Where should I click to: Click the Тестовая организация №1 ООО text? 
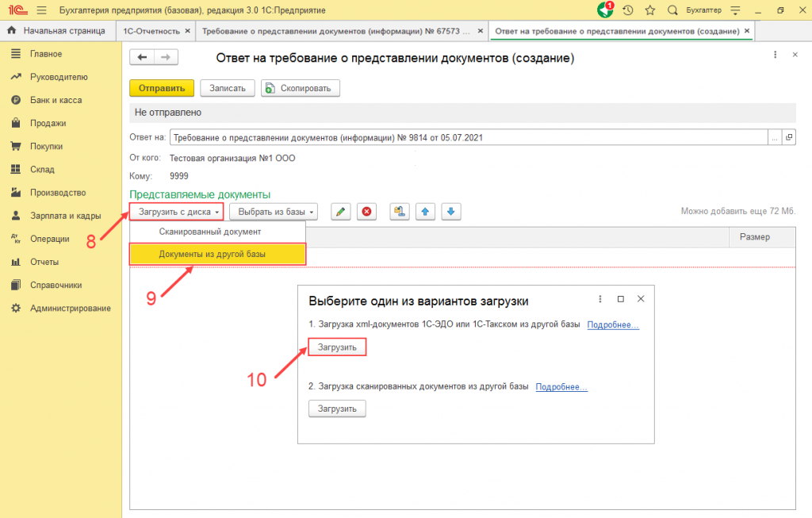232,158
